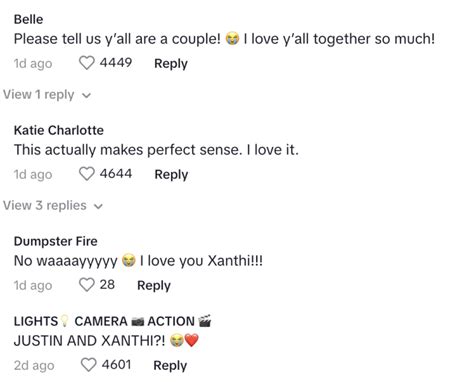Like Katie Charlotte's comment heart

point(87,174)
